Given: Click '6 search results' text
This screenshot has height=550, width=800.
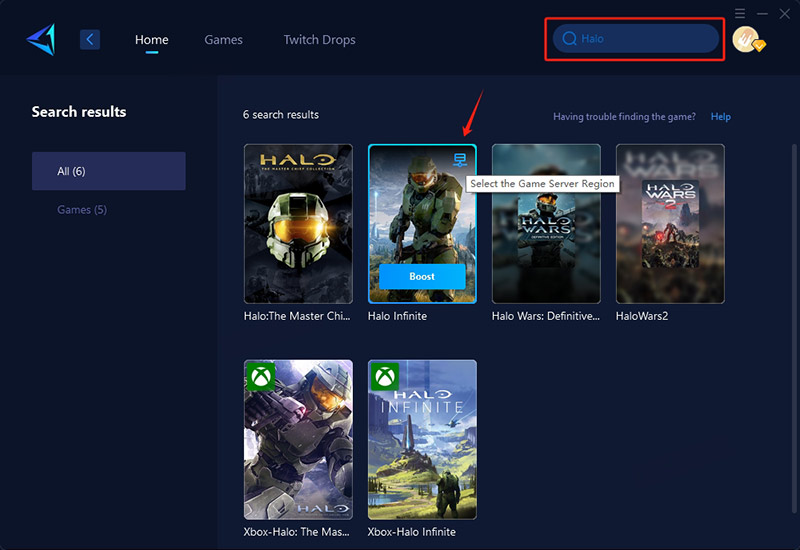Looking at the screenshot, I should pyautogui.click(x=281, y=115).
